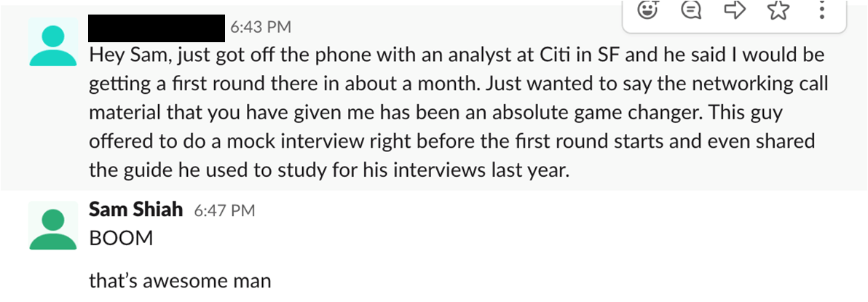Add an emoji reaction to the message
Viewport: 868px width, 302px height.
(x=647, y=10)
